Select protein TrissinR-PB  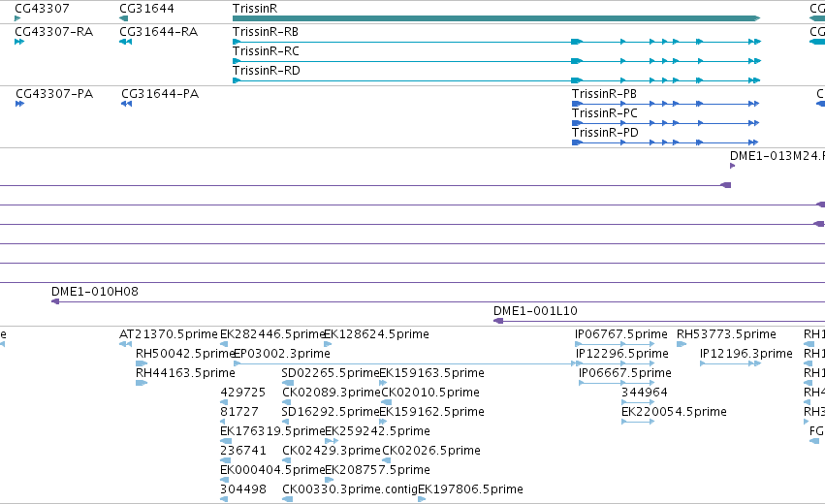(604, 94)
